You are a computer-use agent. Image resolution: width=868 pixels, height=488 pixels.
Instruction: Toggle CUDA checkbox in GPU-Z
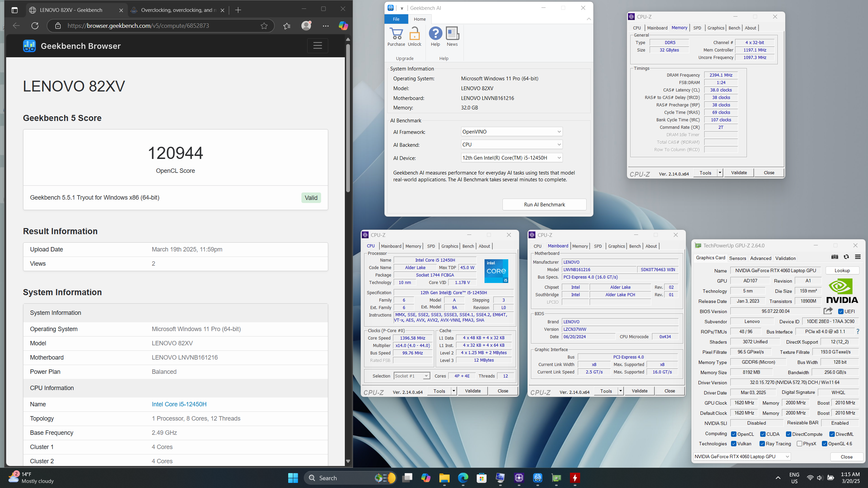763,434
